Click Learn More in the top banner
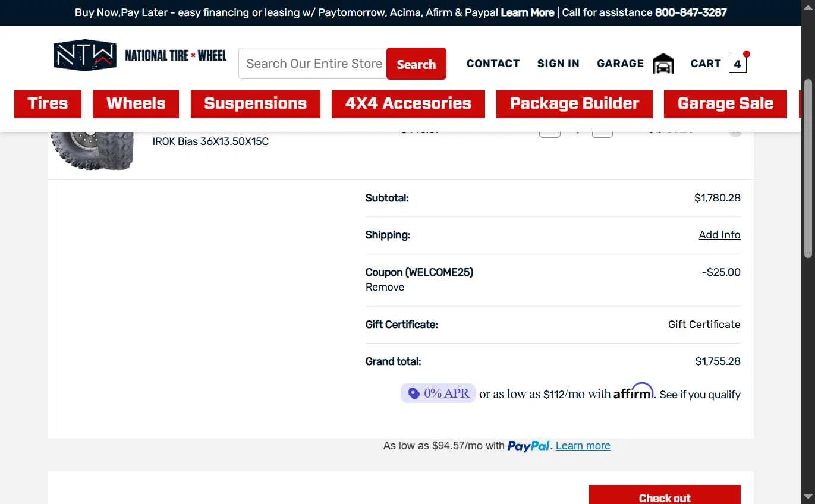This screenshot has height=504, width=815. [x=527, y=12]
